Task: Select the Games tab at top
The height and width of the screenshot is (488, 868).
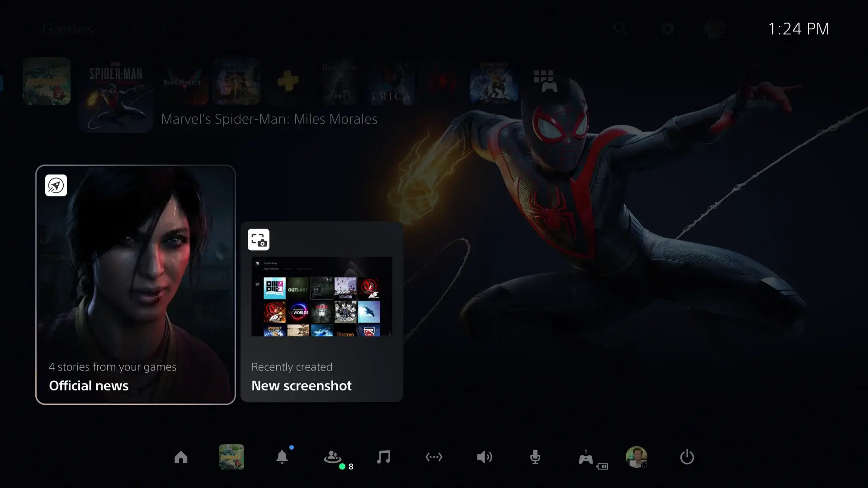Action: pos(68,29)
